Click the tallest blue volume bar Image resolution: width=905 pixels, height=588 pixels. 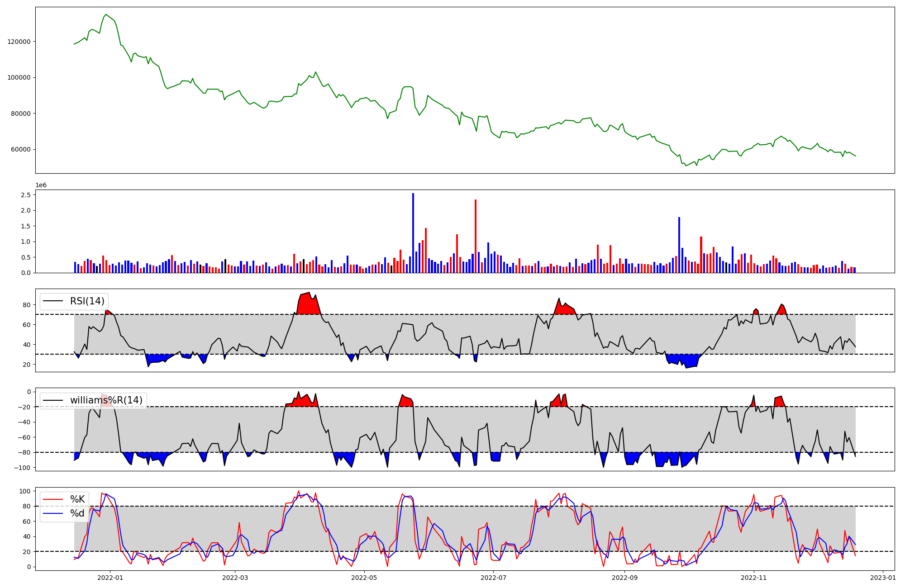413,233
